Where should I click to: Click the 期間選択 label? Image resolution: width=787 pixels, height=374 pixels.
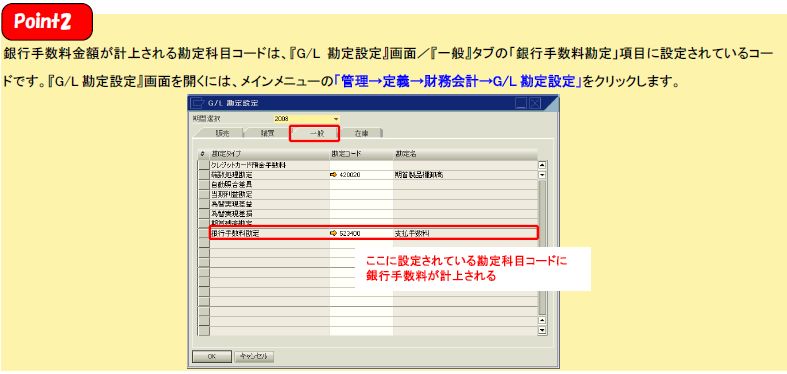click(x=206, y=119)
